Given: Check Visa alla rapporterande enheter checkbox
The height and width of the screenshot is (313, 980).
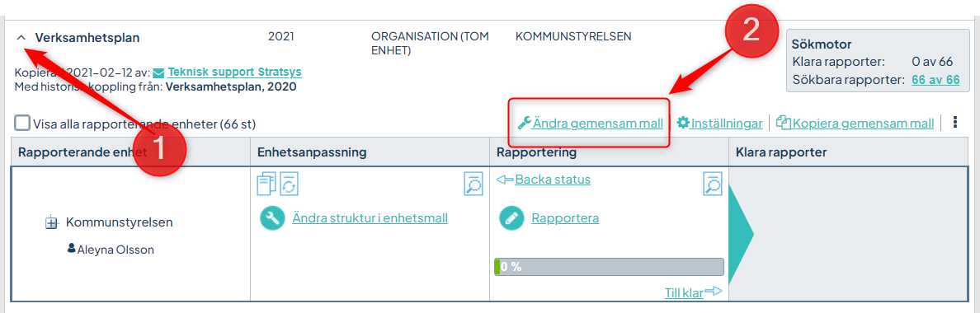Looking at the screenshot, I should [x=22, y=123].
